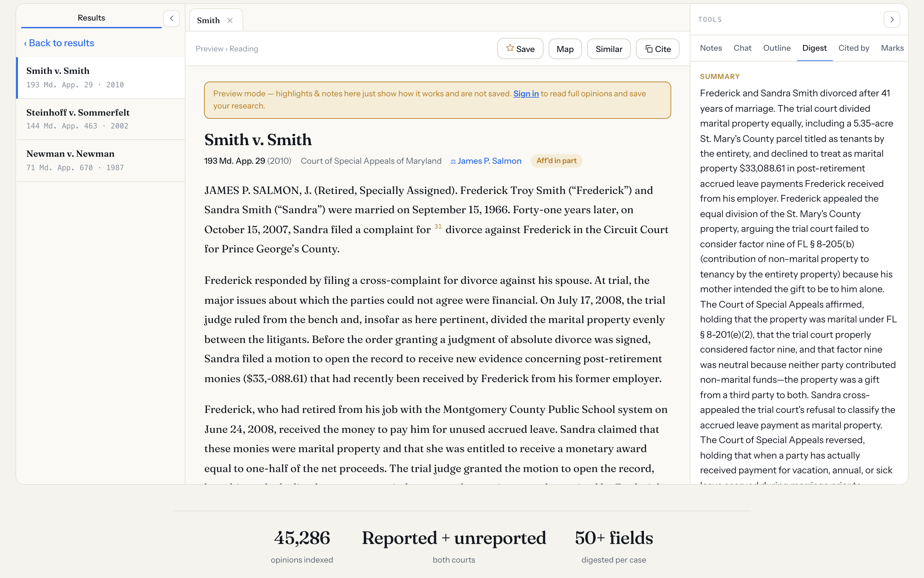Open Steinhoff v. Sommerfelt result

tap(101, 119)
